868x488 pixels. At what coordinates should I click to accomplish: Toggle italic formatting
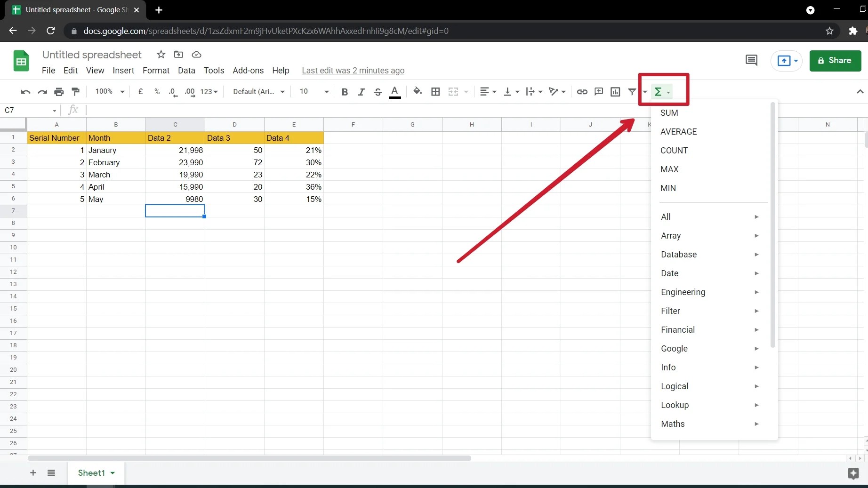pyautogui.click(x=362, y=92)
